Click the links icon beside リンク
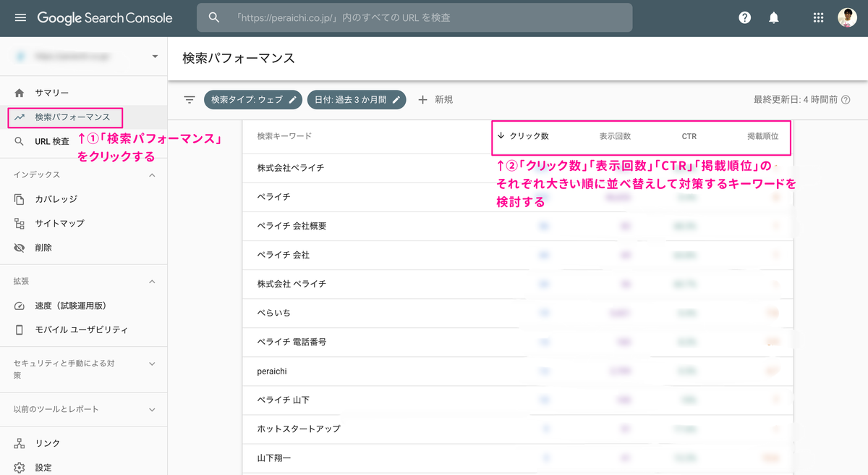 20,443
